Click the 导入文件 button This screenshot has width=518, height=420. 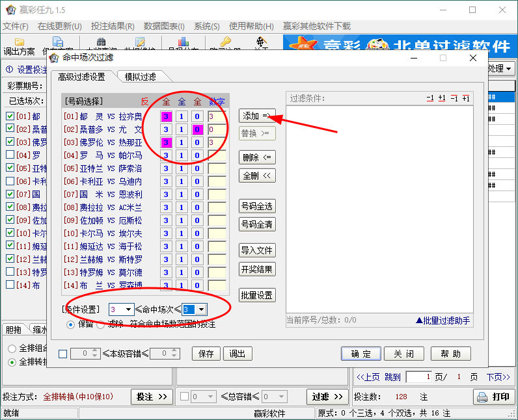pyautogui.click(x=257, y=250)
